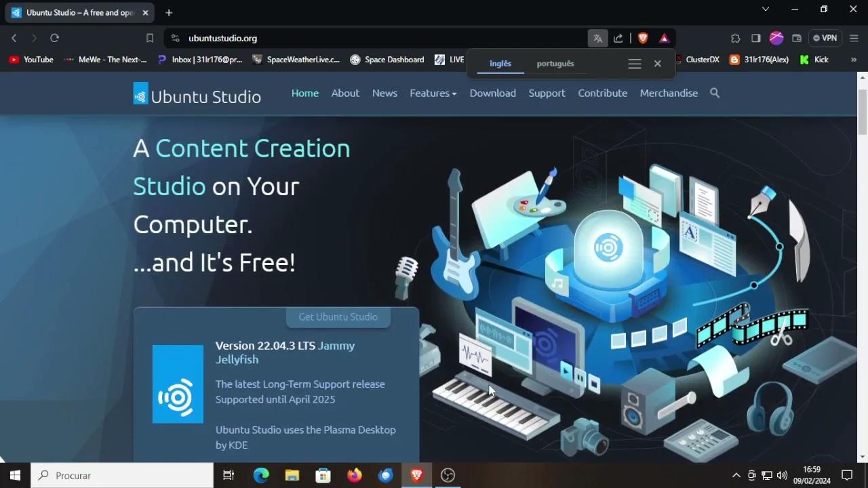
Task: Expand hidden system tray icons
Action: coord(736,475)
